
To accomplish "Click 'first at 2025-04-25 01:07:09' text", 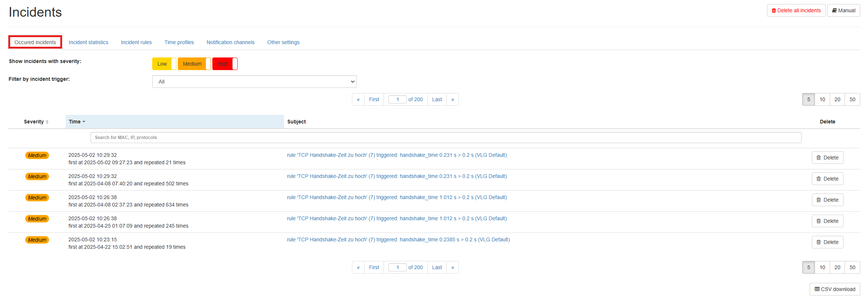I will (x=100, y=226).
